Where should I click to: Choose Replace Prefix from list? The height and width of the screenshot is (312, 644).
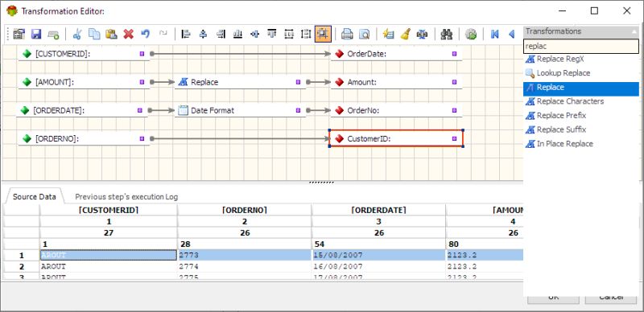tap(580, 115)
